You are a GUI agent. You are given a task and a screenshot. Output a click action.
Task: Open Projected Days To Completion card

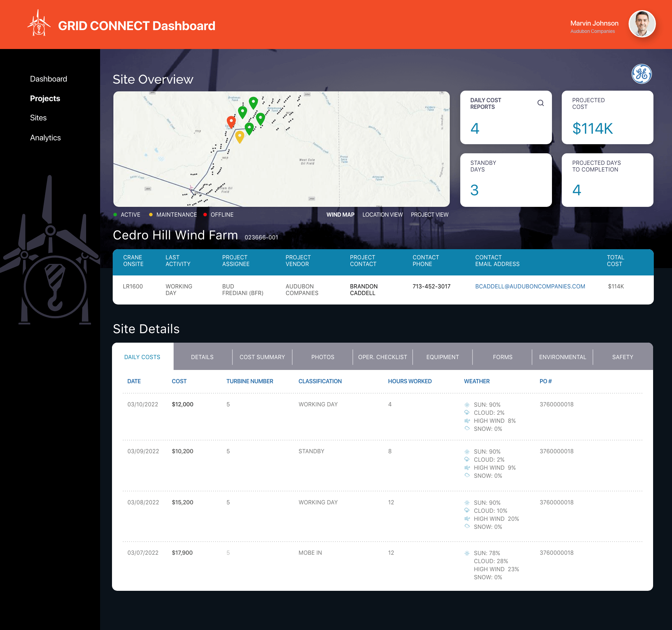click(x=607, y=180)
